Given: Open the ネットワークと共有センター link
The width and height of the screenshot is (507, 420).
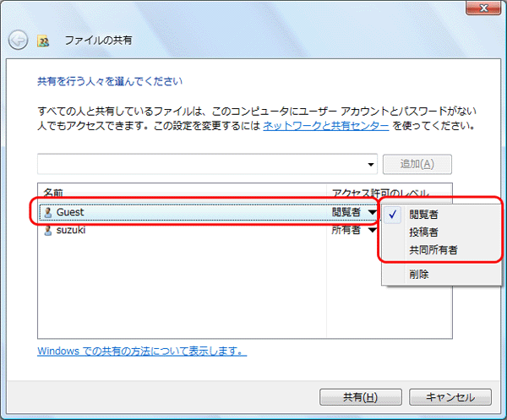Looking at the screenshot, I should pos(325,126).
